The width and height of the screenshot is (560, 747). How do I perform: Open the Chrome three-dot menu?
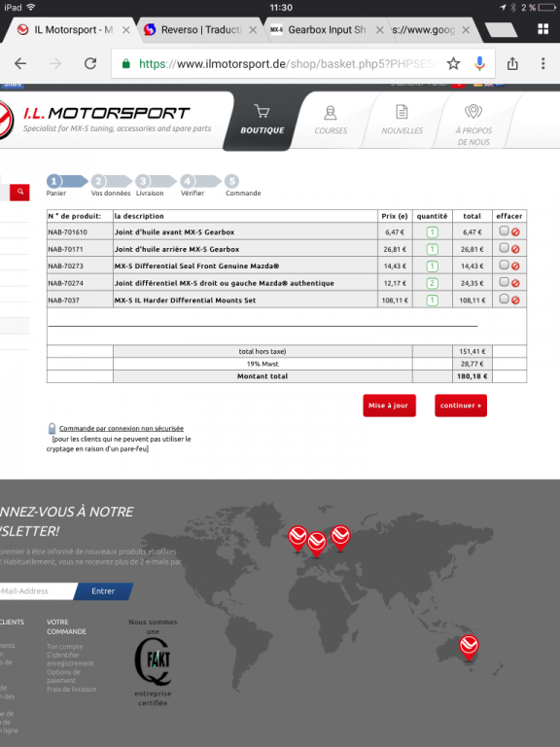(542, 63)
